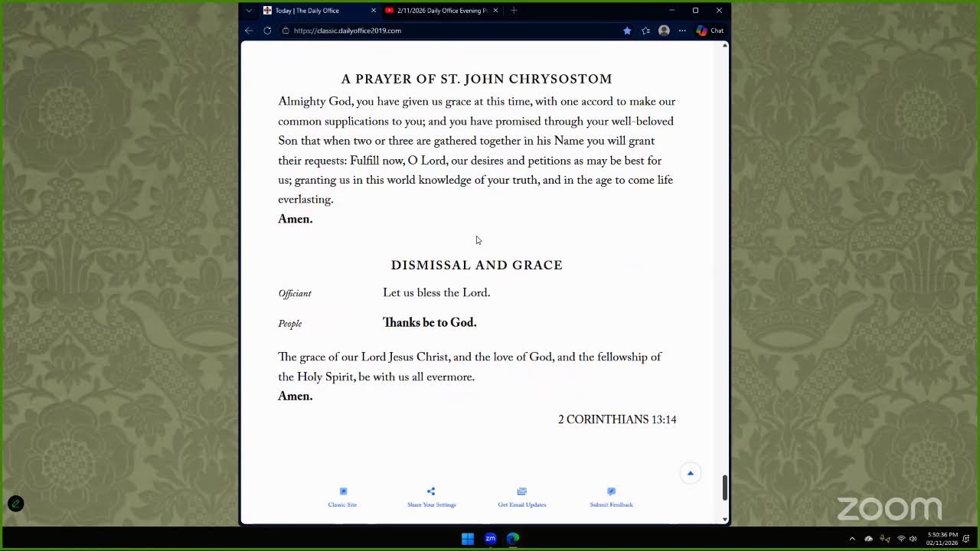Screen dimensions: 980x551
Task: Open the notifications bell
Action: click(967, 539)
